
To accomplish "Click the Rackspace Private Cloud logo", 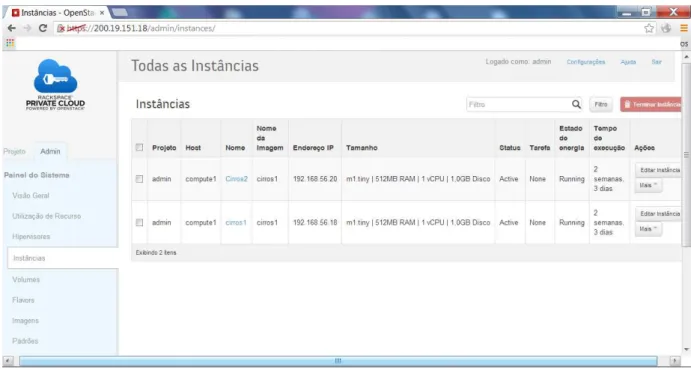I will 55,85.
